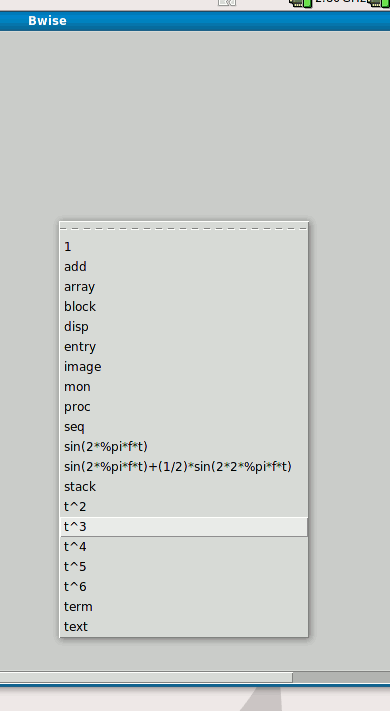Choose the "t^2" menu item
Viewport: 390px width, 711px height.
[x=184, y=506]
